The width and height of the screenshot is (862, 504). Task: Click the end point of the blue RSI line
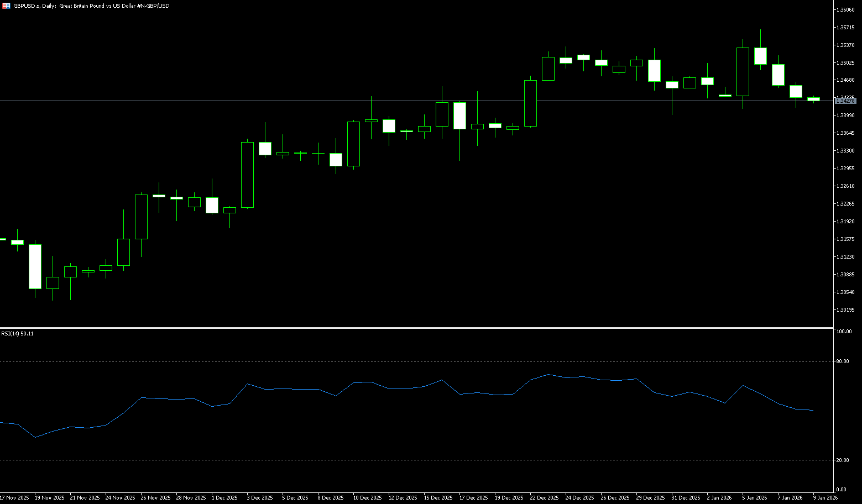[x=813, y=411]
